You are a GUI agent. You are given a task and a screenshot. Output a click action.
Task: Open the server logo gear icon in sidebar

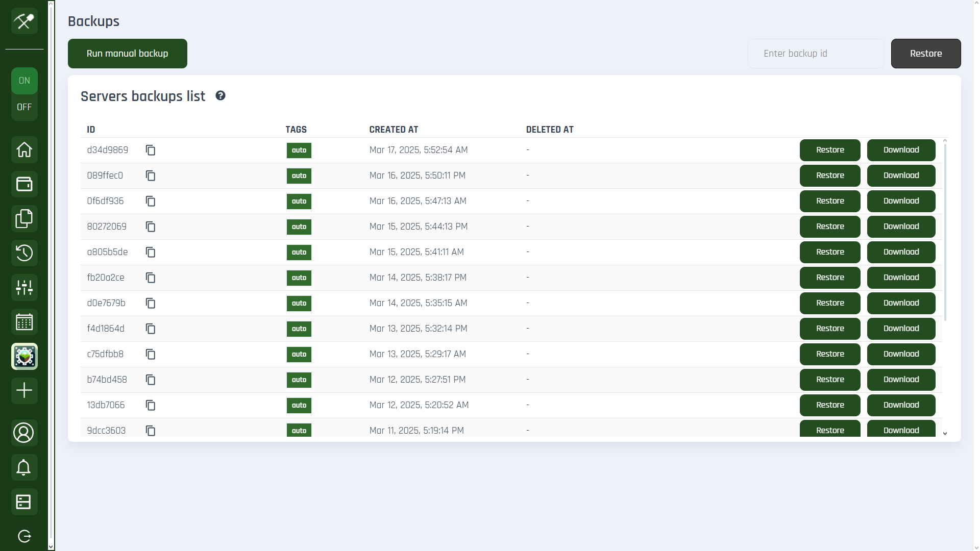tap(24, 356)
